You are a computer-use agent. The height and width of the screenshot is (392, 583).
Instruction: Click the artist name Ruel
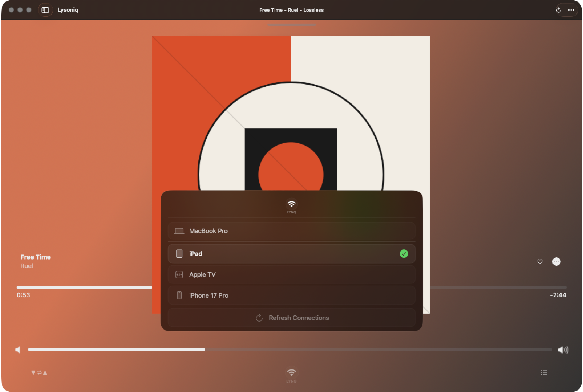pos(26,266)
